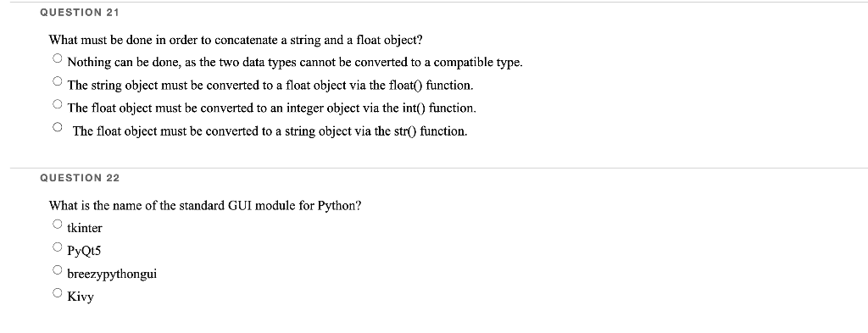Click answer text mentioning the float() function

(x=270, y=86)
